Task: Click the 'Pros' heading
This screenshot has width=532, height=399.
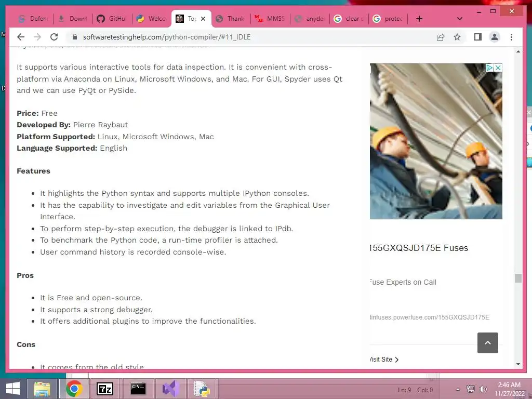Action: pyautogui.click(x=25, y=275)
